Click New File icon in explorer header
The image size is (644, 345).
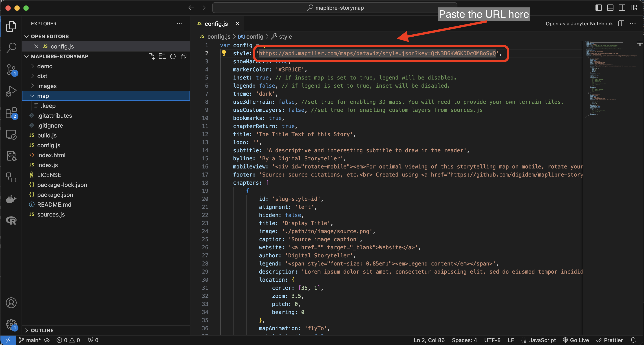[x=151, y=56]
